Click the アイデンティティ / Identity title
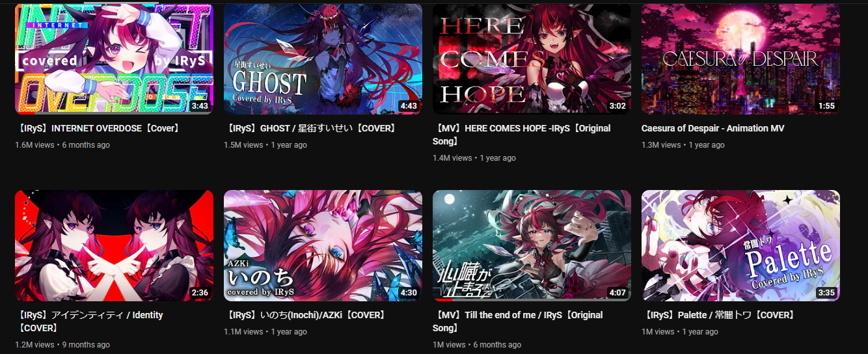Viewport: 868px width, 354px height. (x=89, y=321)
